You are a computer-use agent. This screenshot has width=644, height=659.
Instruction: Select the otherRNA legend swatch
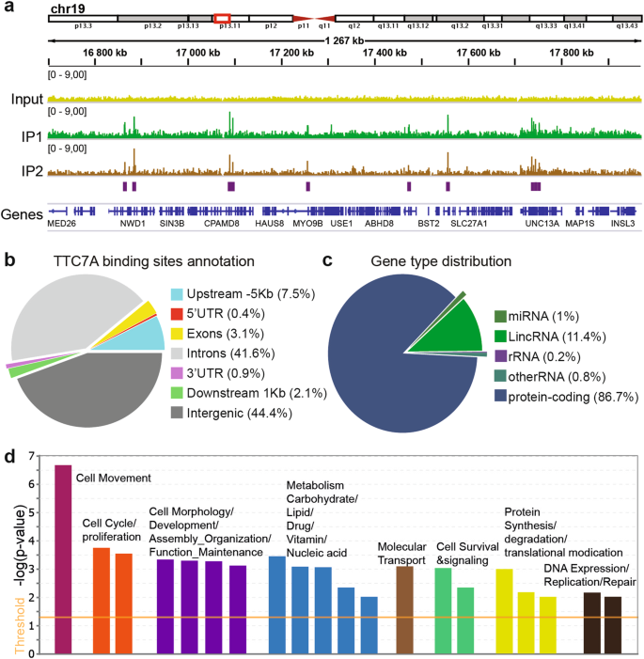pos(501,376)
